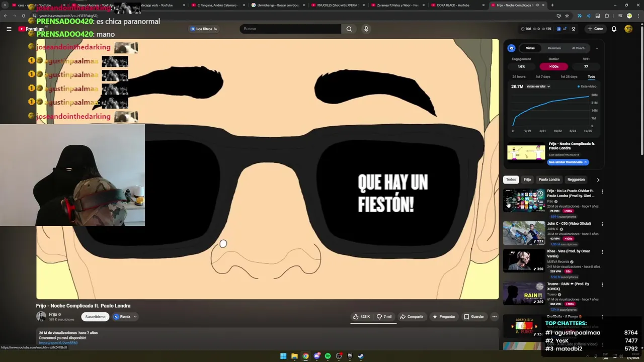The image size is (644, 362).
Task: Switch to vidIQ AI Coach tab
Action: [x=578, y=48]
